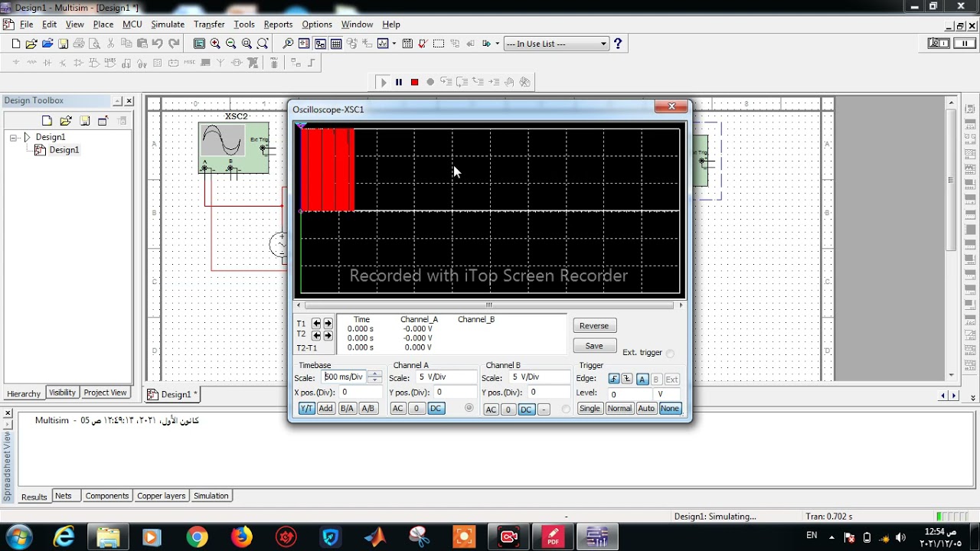Select the rising edge trigger icon

pyautogui.click(x=614, y=379)
